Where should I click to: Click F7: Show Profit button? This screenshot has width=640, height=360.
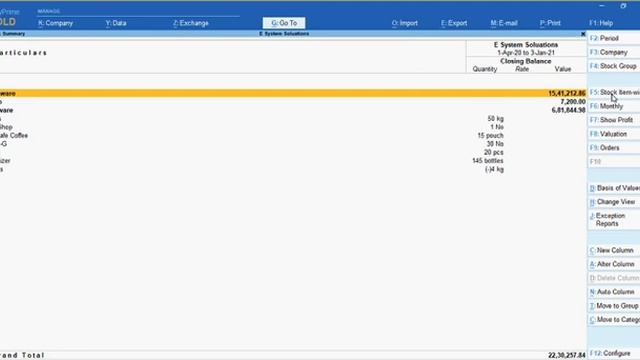pyautogui.click(x=613, y=120)
